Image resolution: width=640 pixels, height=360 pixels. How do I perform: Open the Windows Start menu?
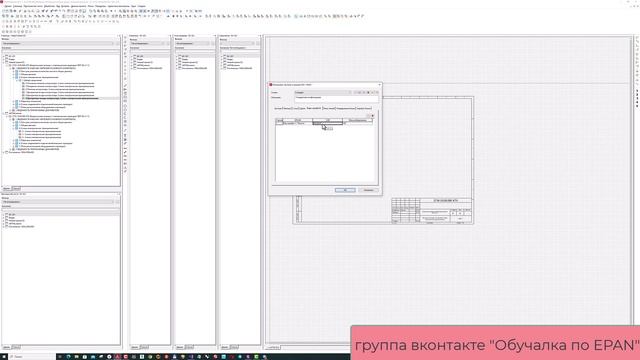[x=3, y=357]
